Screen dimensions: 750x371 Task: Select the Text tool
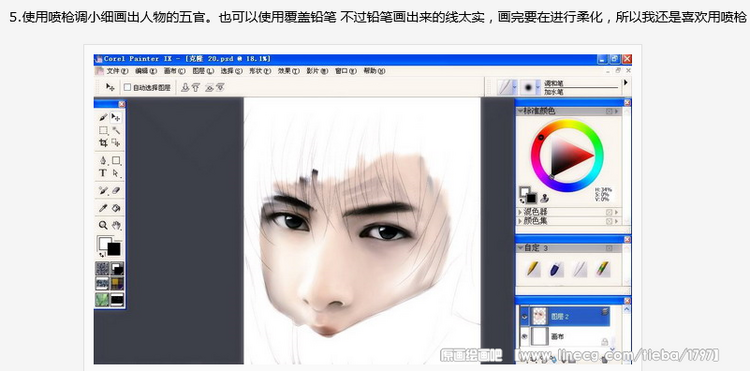pos(103,173)
